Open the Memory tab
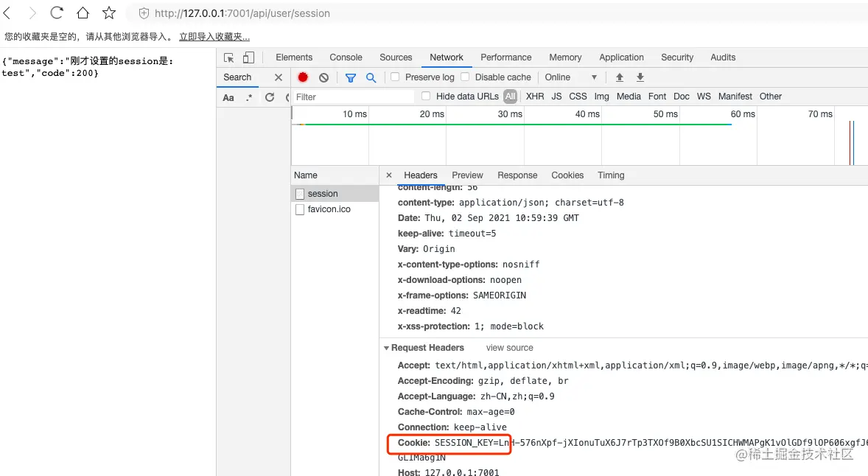 pos(565,57)
